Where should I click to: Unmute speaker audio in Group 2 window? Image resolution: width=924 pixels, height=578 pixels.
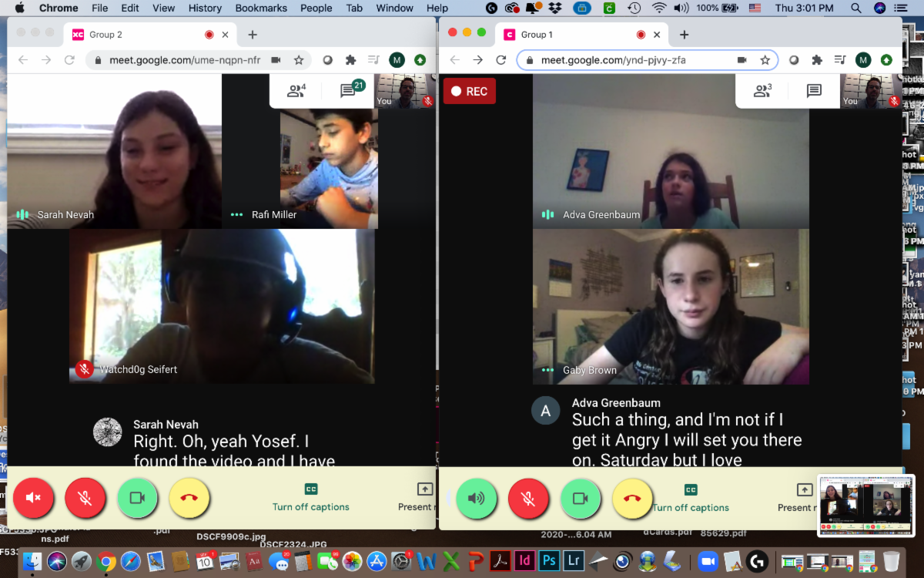point(33,498)
